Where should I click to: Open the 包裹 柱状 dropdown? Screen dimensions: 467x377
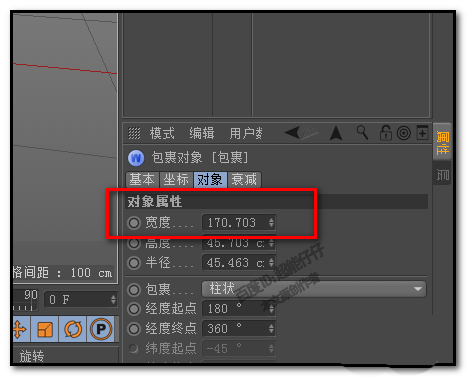314,289
